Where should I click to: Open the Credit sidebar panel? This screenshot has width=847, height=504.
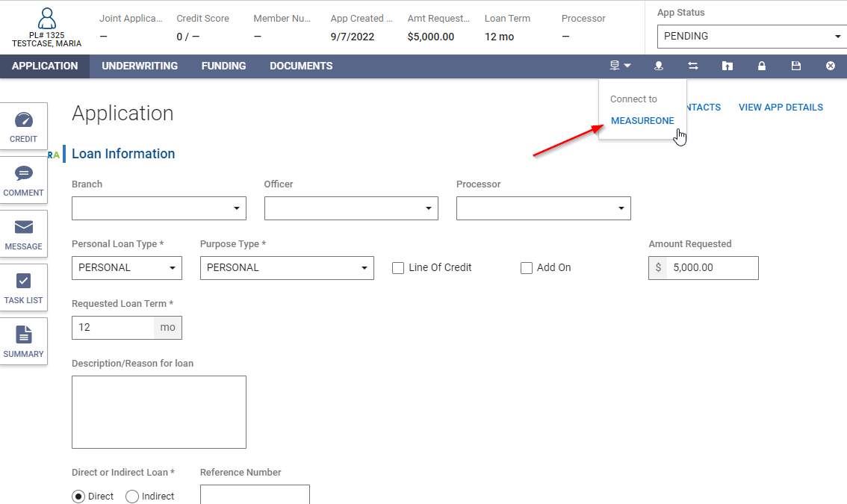(x=23, y=125)
